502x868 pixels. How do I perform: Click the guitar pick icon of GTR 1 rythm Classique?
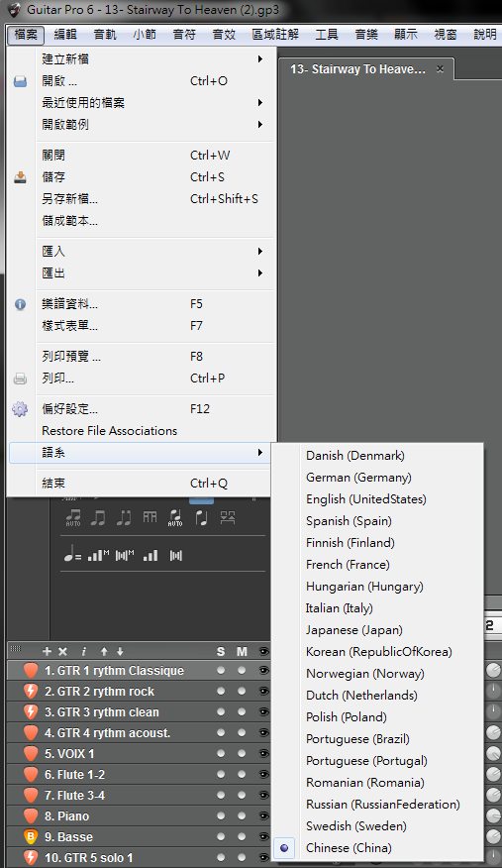[31, 671]
